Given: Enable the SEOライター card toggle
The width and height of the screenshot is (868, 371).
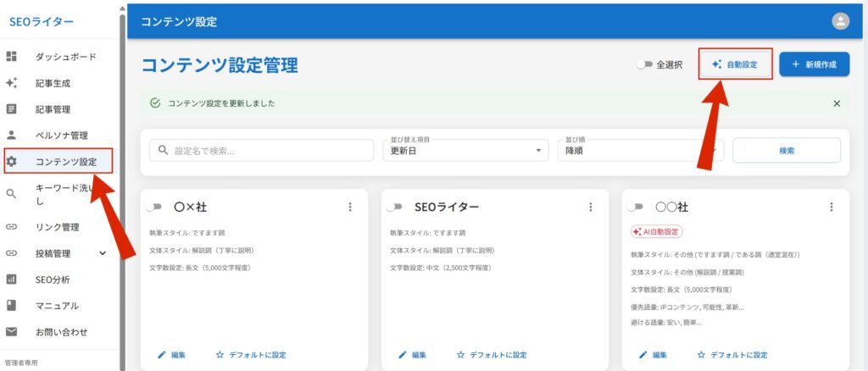Looking at the screenshot, I should point(394,207).
